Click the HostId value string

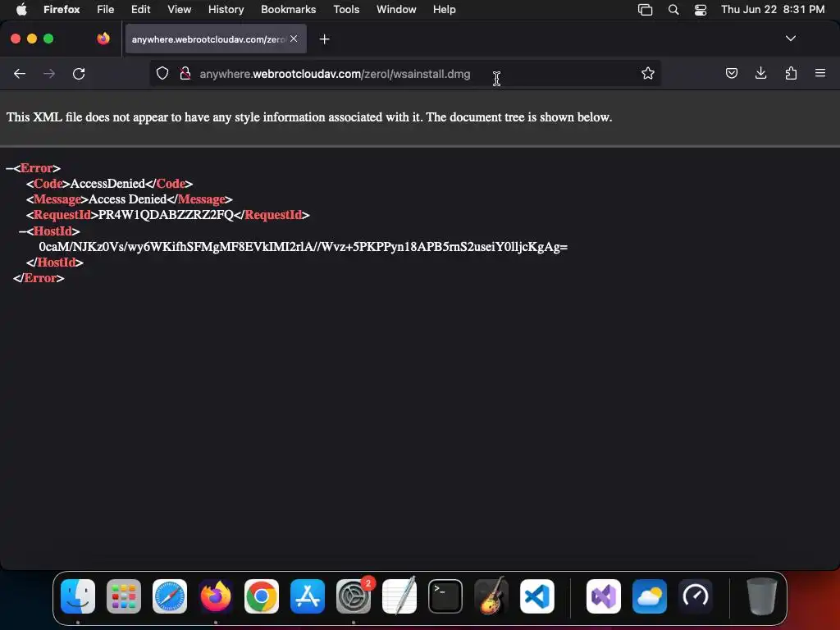tap(304, 247)
